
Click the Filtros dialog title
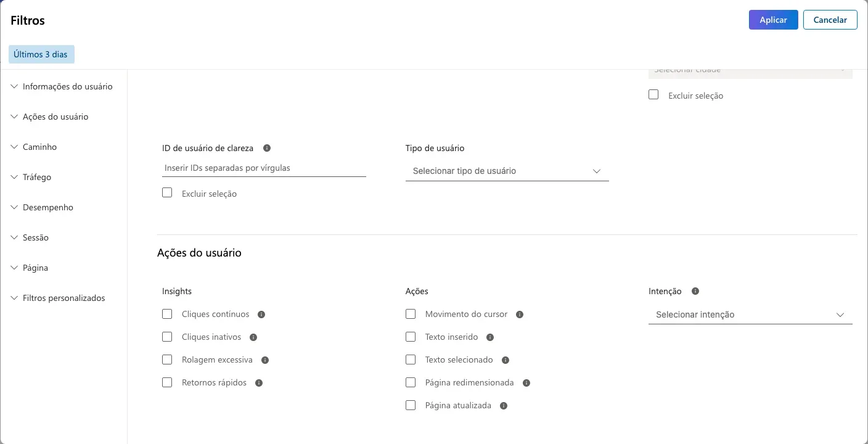point(28,20)
